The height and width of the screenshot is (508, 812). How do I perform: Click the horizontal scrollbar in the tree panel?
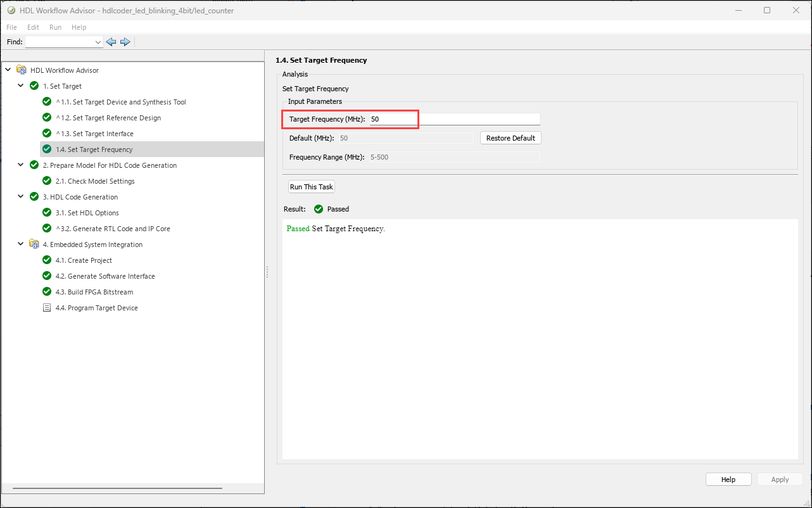coord(117,488)
